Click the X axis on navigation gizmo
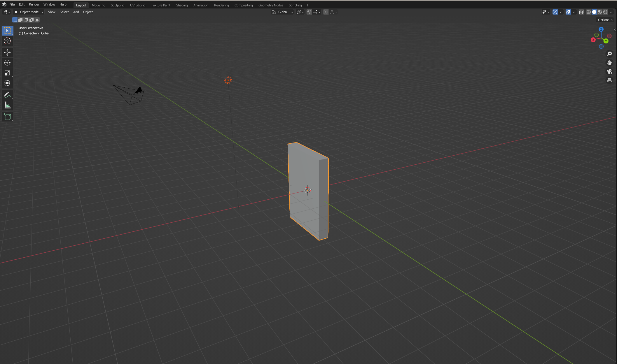The height and width of the screenshot is (364, 617). pos(593,40)
